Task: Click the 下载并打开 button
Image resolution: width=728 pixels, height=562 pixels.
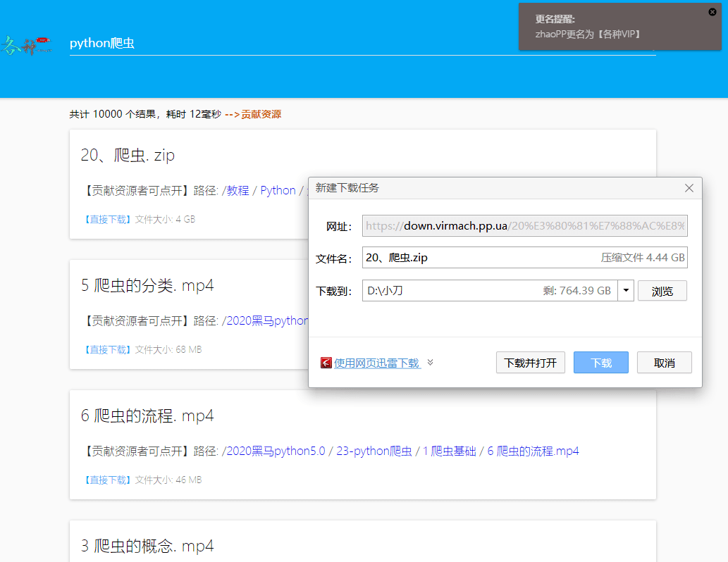Action: [530, 363]
